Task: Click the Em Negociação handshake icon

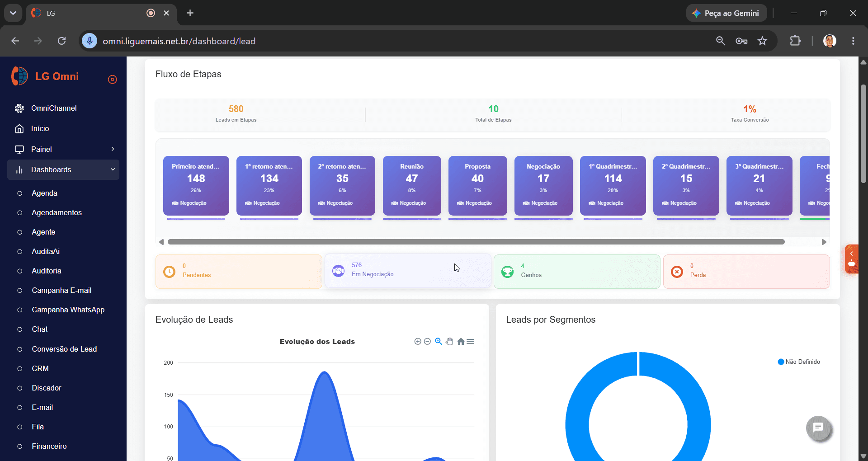Action: pyautogui.click(x=338, y=271)
